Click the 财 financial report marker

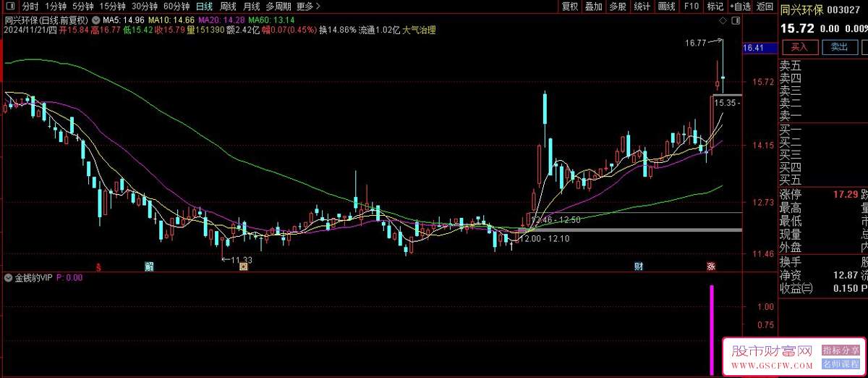tap(639, 266)
